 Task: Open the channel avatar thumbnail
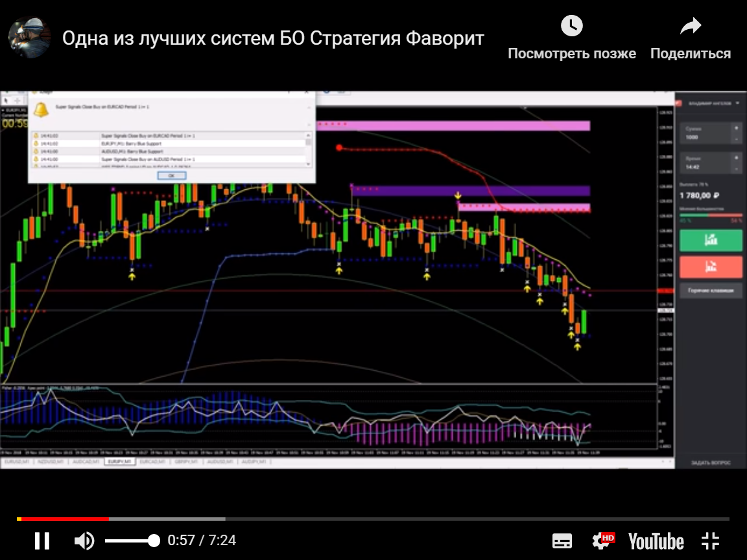(x=30, y=37)
